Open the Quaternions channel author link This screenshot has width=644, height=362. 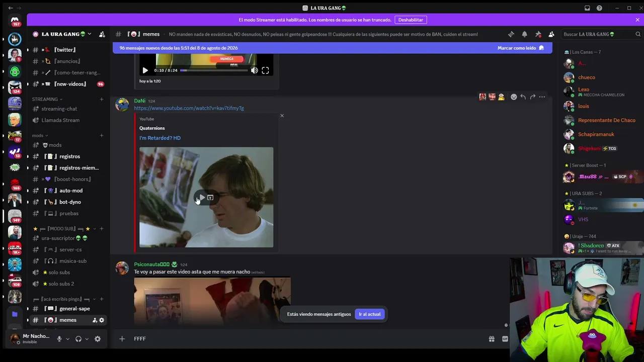click(152, 128)
